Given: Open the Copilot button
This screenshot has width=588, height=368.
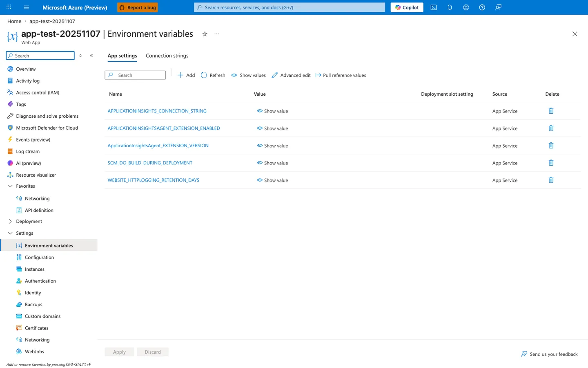Looking at the screenshot, I should [407, 7].
